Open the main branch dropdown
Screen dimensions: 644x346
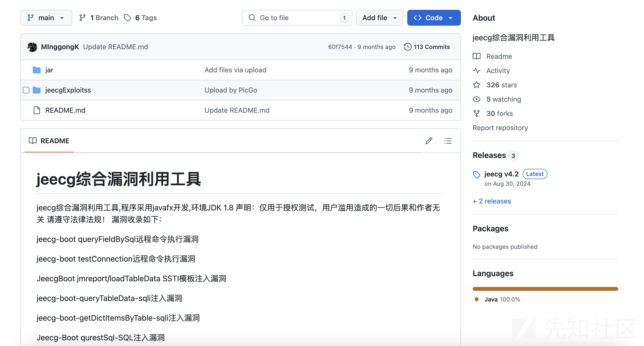[46, 18]
